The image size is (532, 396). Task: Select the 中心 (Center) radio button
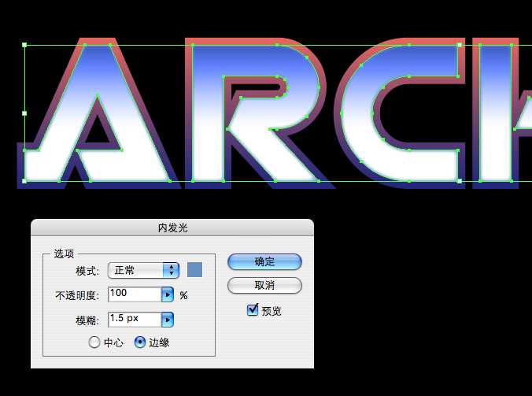pos(94,342)
